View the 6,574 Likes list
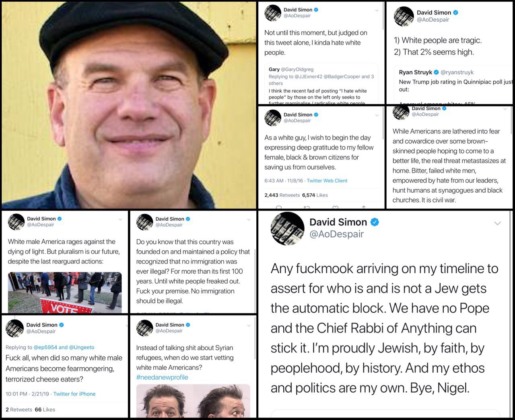 315,195
